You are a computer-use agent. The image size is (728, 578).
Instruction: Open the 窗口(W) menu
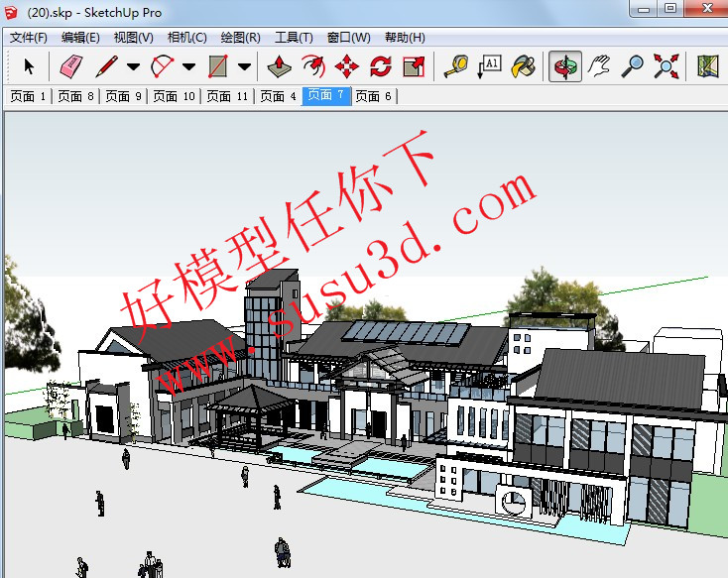click(349, 38)
